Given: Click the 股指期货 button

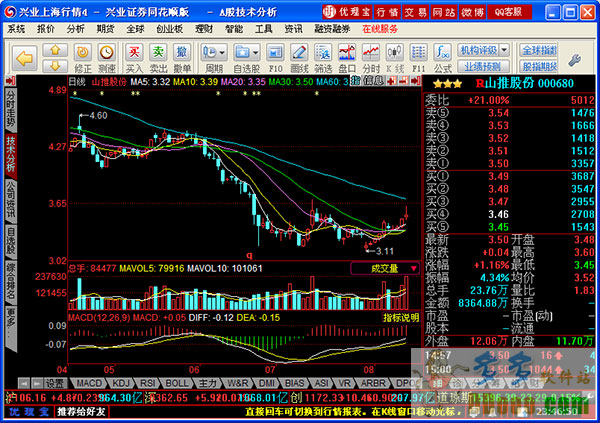Looking at the screenshot, I should 539,67.
